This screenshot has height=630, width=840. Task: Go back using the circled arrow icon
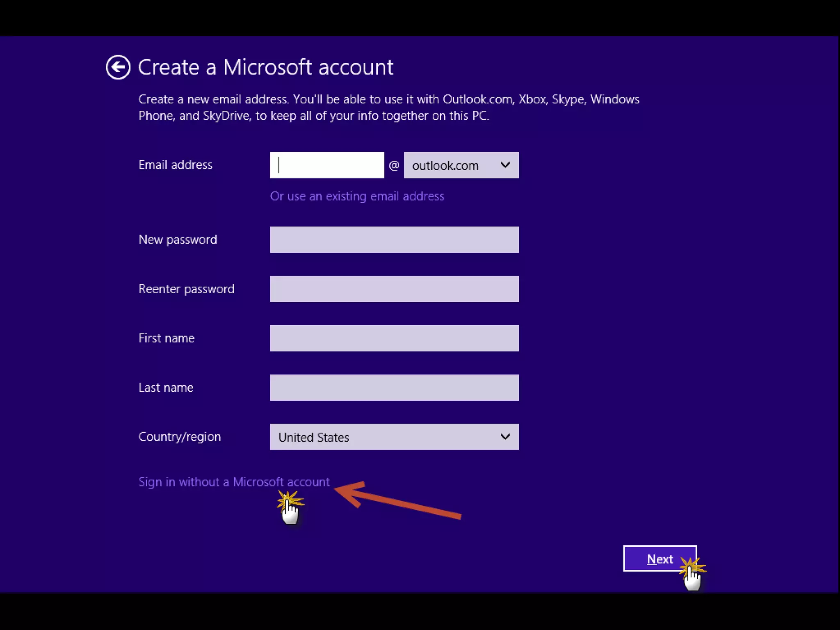(x=118, y=67)
